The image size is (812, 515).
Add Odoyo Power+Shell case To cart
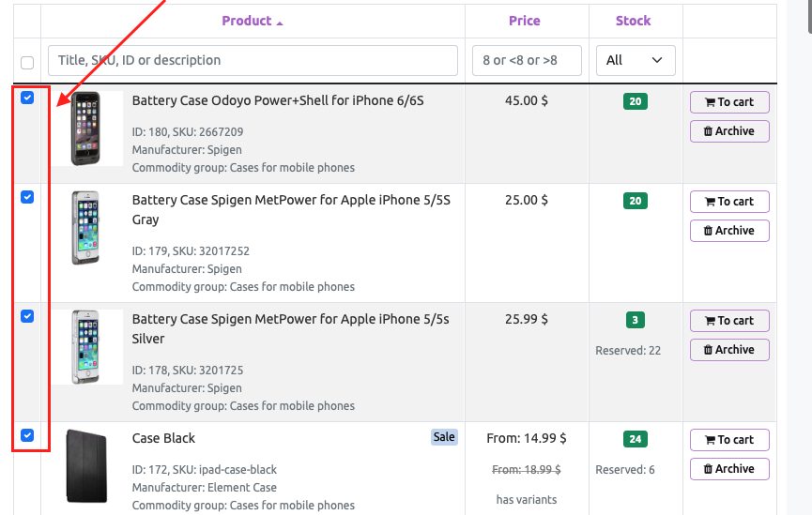729,102
